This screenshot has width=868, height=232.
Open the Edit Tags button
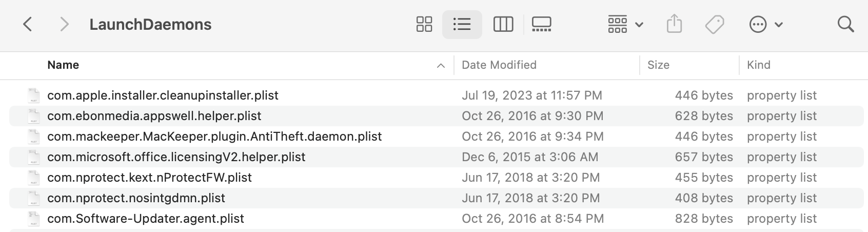click(x=714, y=24)
